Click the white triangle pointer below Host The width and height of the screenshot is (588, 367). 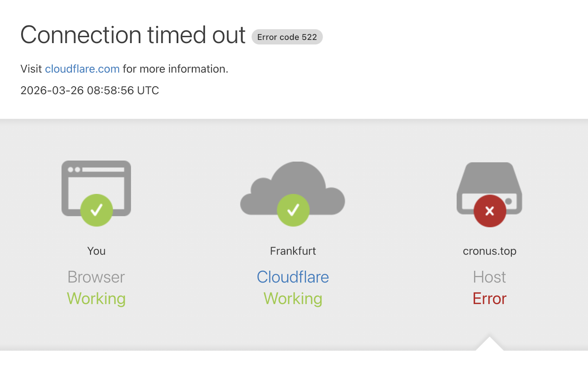click(489, 345)
